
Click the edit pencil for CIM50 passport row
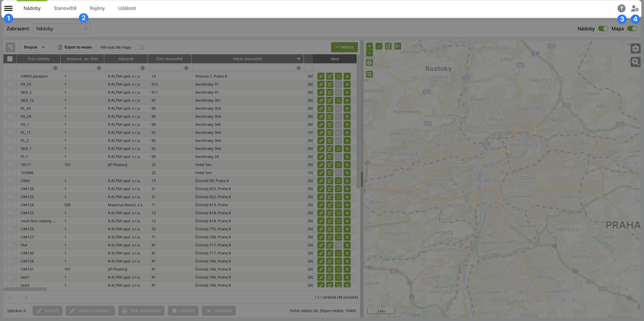321,76
